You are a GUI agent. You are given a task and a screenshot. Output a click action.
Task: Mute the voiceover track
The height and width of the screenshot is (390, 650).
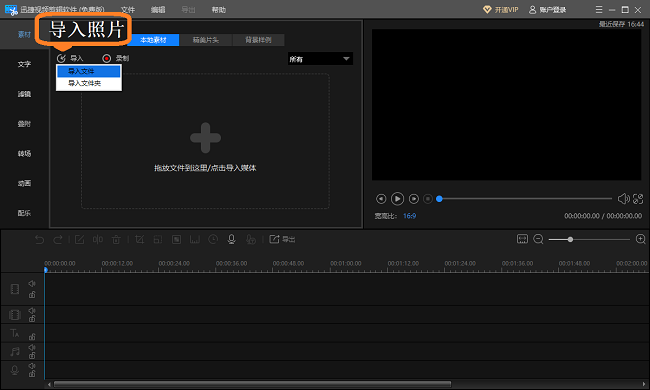32,366
